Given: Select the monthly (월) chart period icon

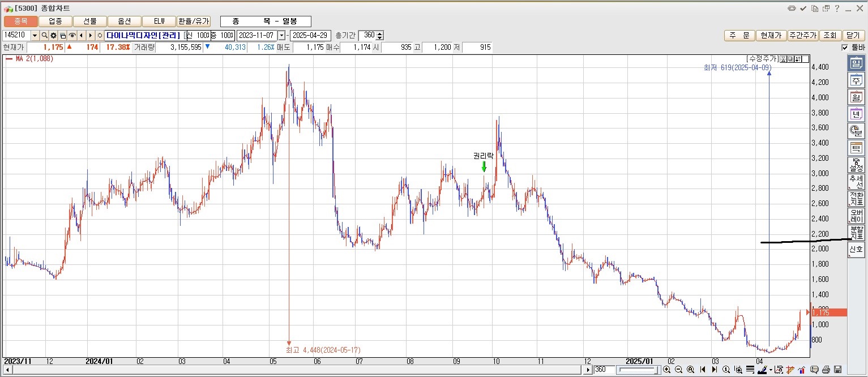Looking at the screenshot, I should (x=856, y=97).
